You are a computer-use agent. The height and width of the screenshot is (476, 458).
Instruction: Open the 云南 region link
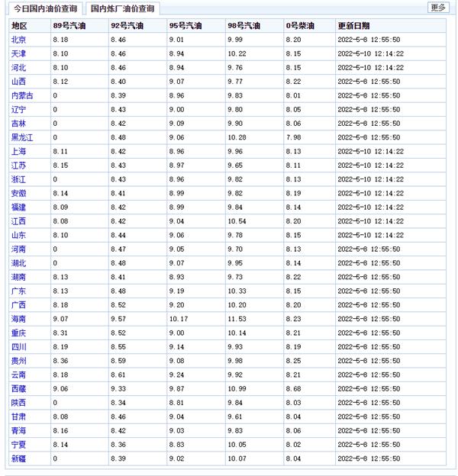[x=18, y=375]
